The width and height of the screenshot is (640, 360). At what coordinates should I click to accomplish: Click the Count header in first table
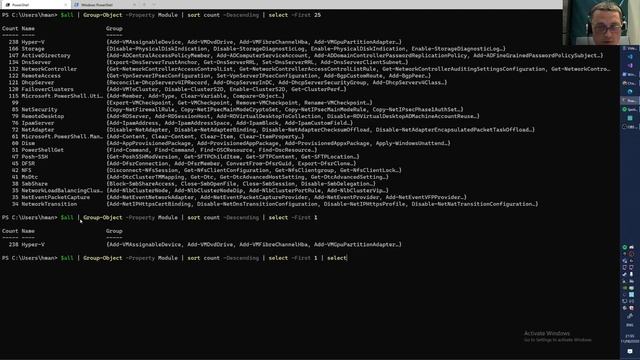(x=10, y=29)
